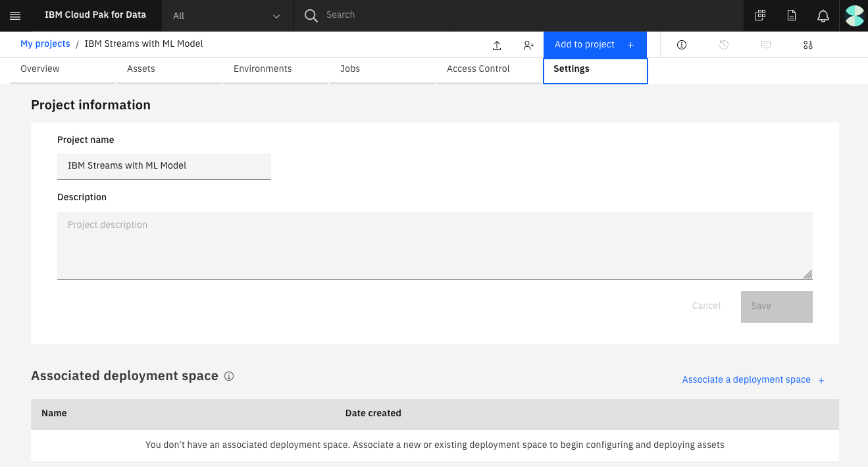
Task: Follow the My projects breadcrumb link
Action: click(45, 44)
